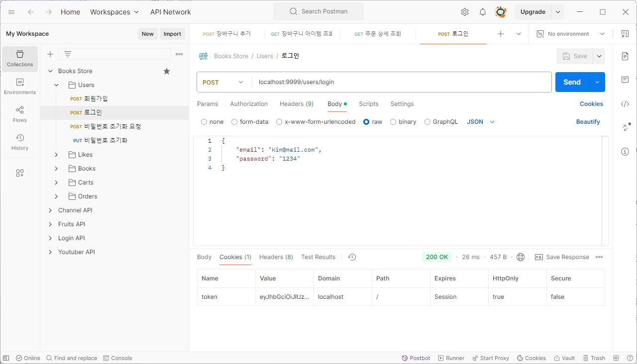Open Collections in the sidebar
637x364 pixels.
coord(20,59)
